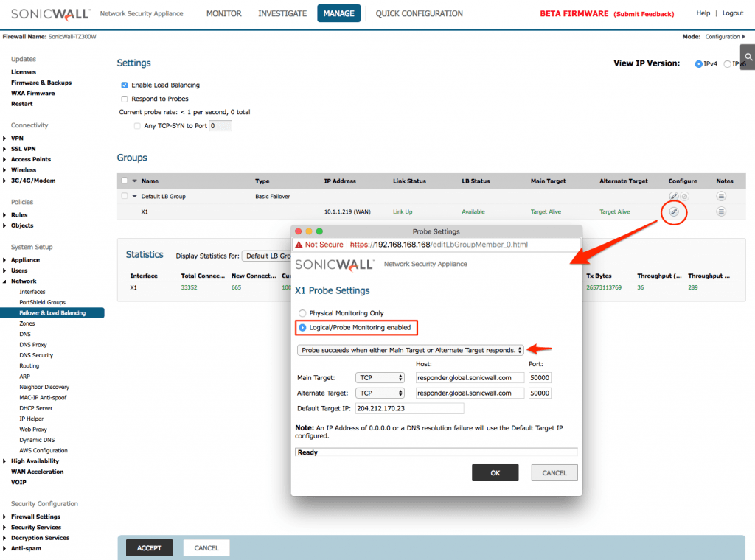Open the probe success condition dropdown

coord(410,350)
